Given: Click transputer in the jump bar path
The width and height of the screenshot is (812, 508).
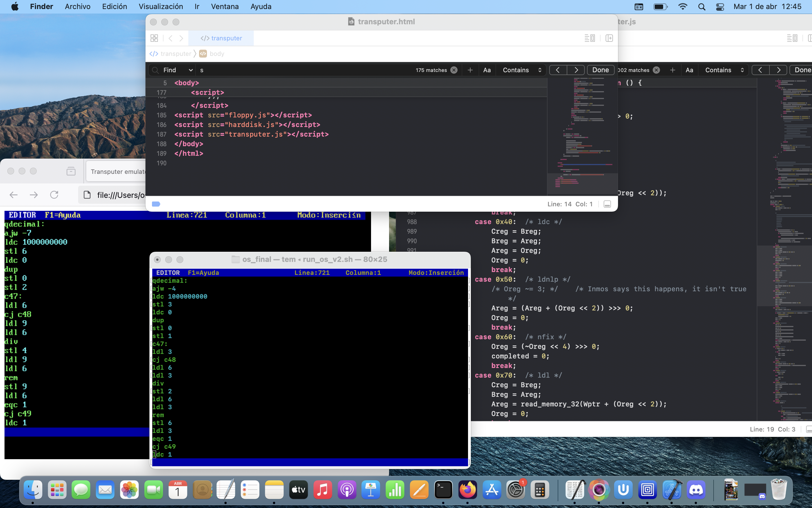Looking at the screenshot, I should pos(171,54).
